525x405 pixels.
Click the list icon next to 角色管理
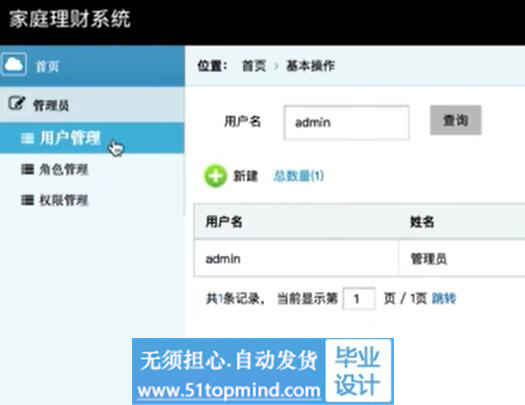27,169
